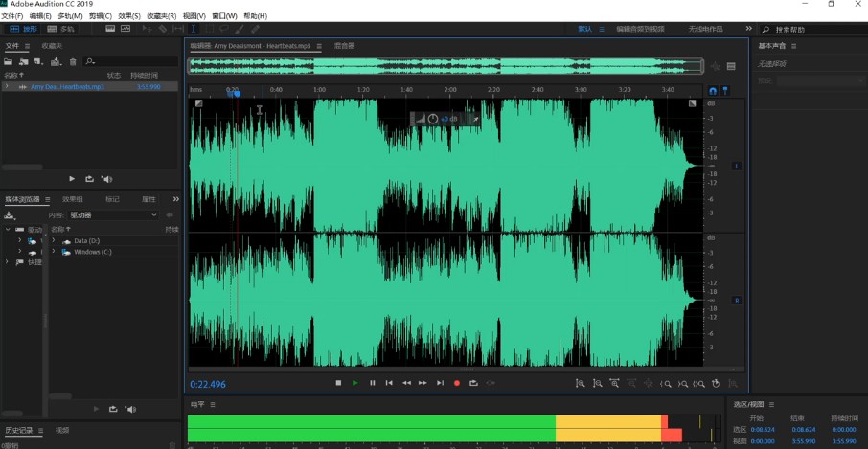Switch to Multitrack view mode
The image size is (868, 449).
point(60,29)
